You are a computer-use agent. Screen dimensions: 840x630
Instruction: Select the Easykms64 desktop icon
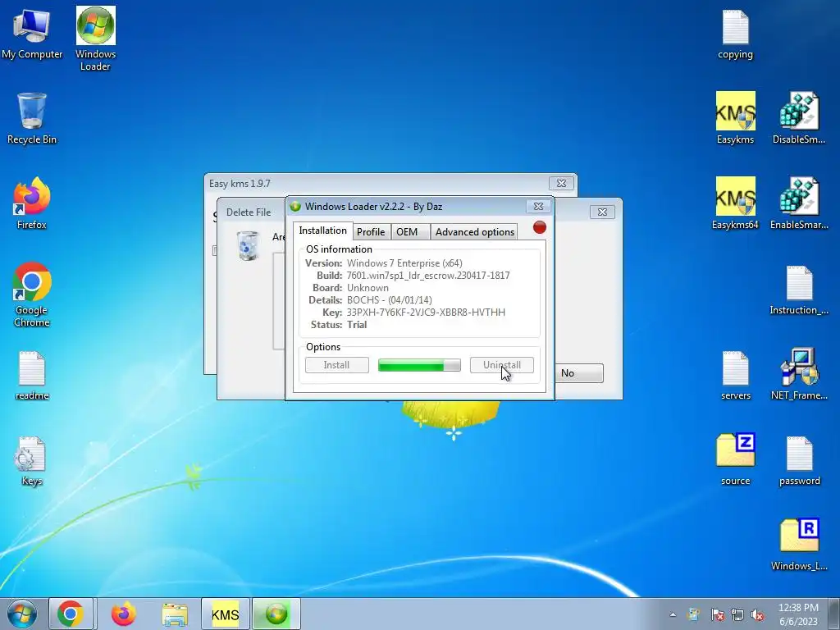coord(735,203)
